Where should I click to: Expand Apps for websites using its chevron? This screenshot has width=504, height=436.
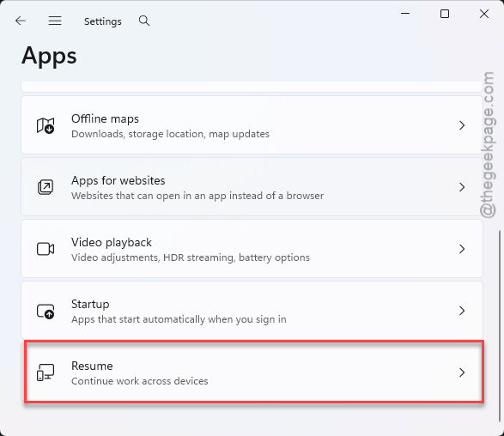[462, 187]
